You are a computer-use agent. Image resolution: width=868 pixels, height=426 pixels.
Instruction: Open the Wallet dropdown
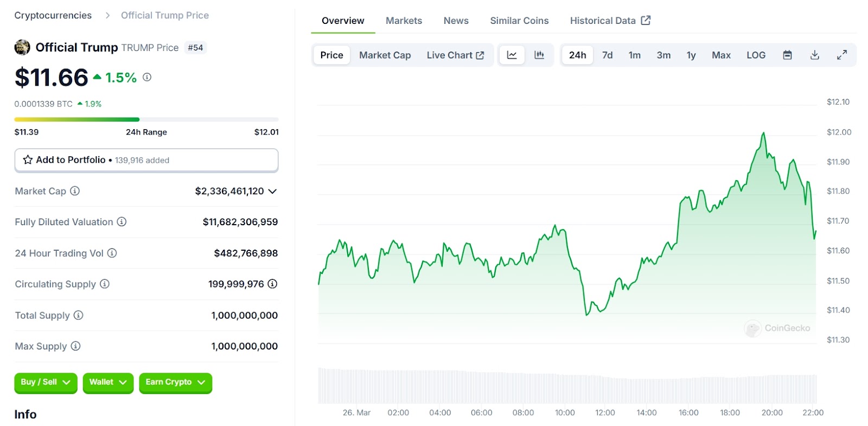click(x=108, y=383)
